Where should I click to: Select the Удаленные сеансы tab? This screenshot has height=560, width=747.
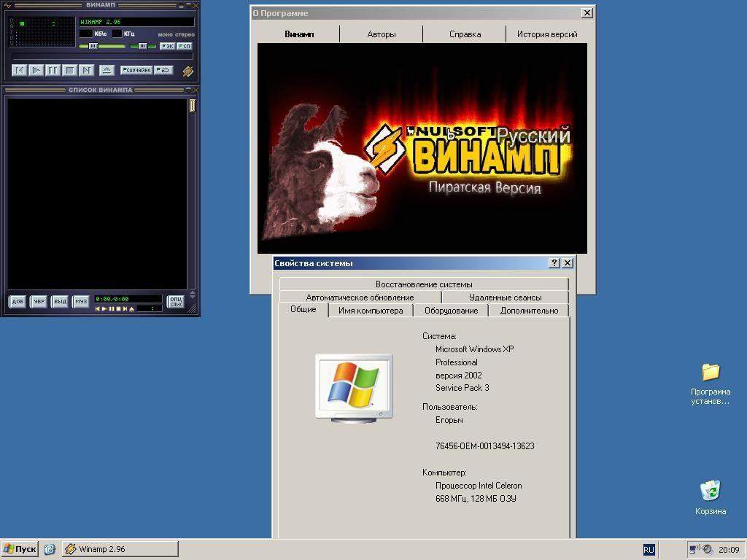pos(505,297)
